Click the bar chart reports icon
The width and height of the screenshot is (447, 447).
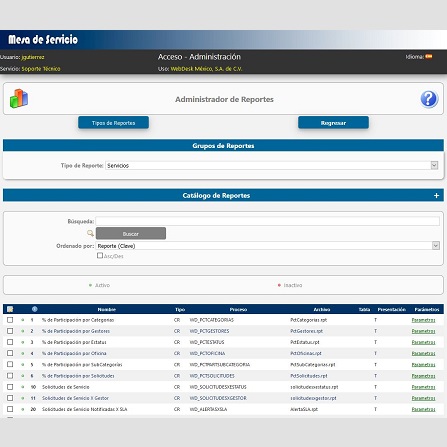(19, 98)
